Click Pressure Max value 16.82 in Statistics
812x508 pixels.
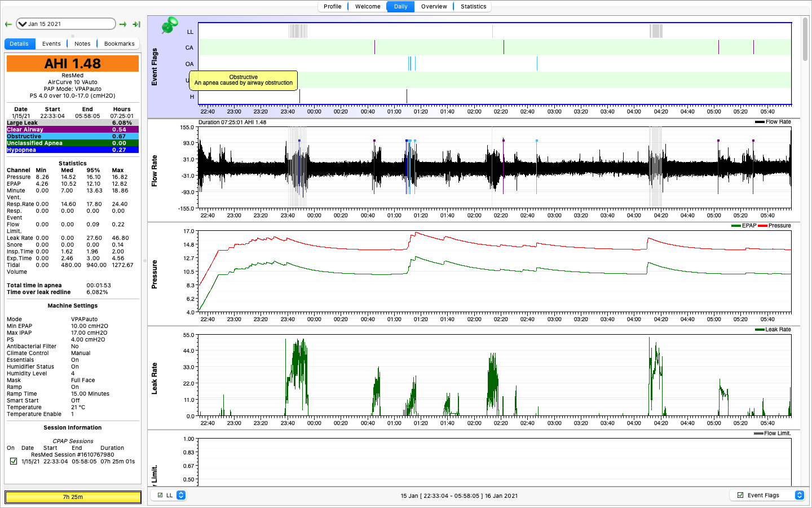120,177
